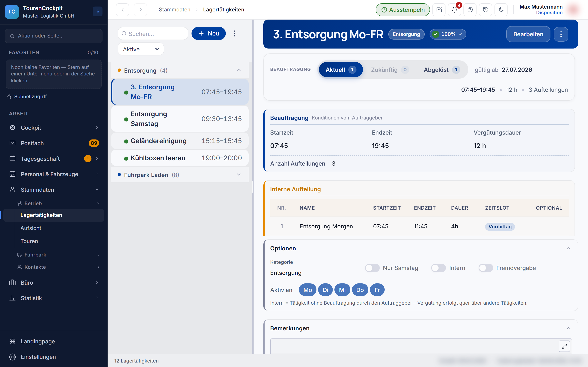Toggle the Nur Samstag switch

pos(372,268)
